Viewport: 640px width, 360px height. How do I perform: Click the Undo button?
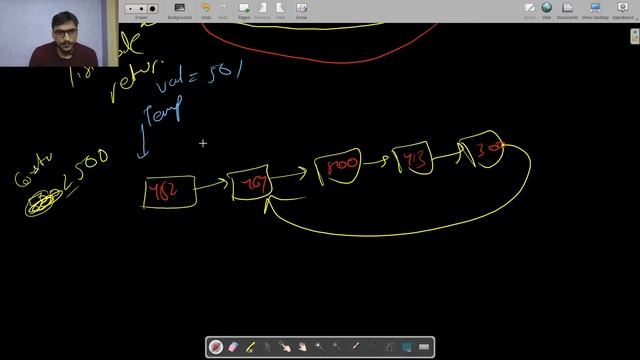click(206, 11)
